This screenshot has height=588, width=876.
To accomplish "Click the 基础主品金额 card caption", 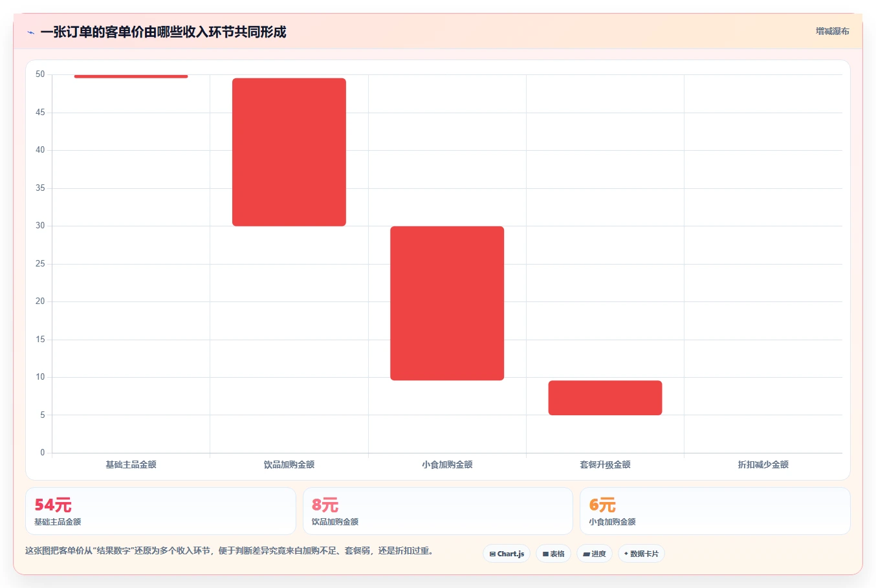I will (58, 522).
